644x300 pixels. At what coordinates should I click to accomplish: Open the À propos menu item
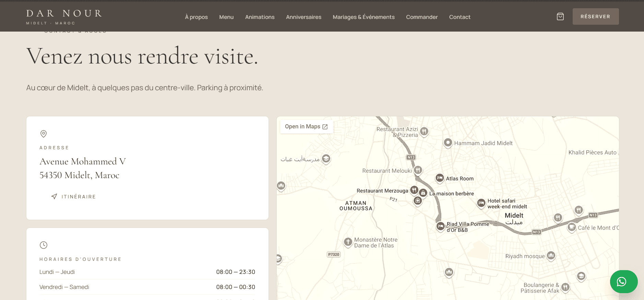196,17
